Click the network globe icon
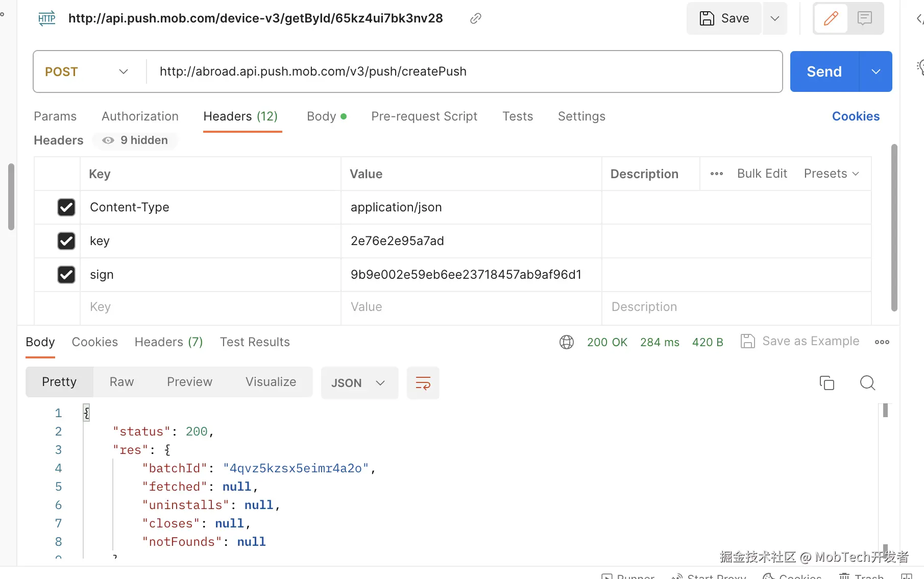 click(566, 342)
